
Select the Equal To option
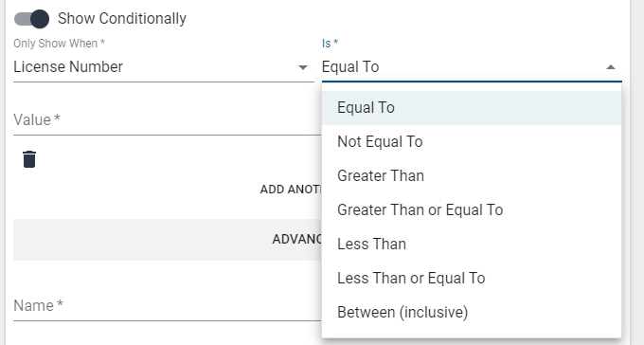(472, 108)
